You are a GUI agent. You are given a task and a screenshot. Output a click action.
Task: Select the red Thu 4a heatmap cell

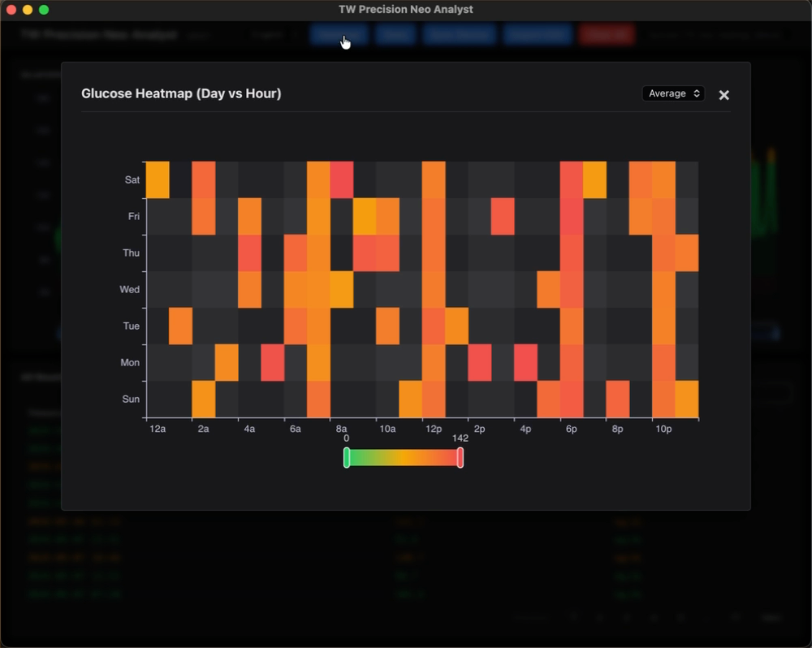(249, 253)
